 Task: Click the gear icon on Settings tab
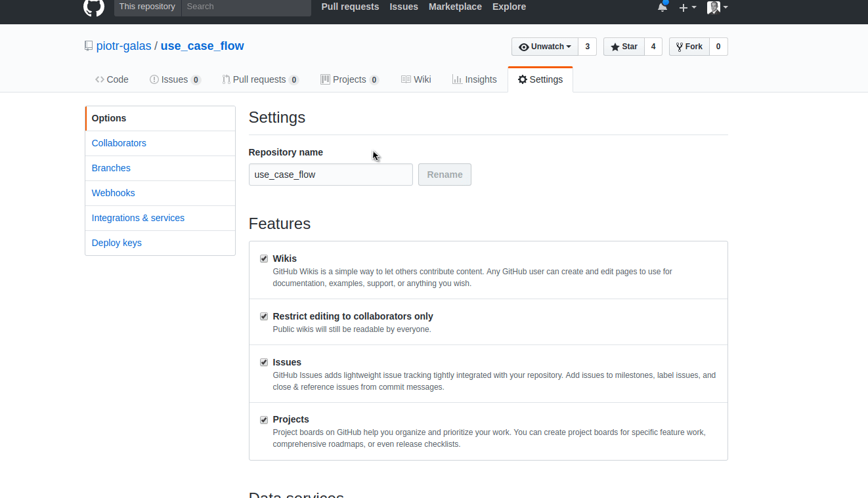pos(523,79)
